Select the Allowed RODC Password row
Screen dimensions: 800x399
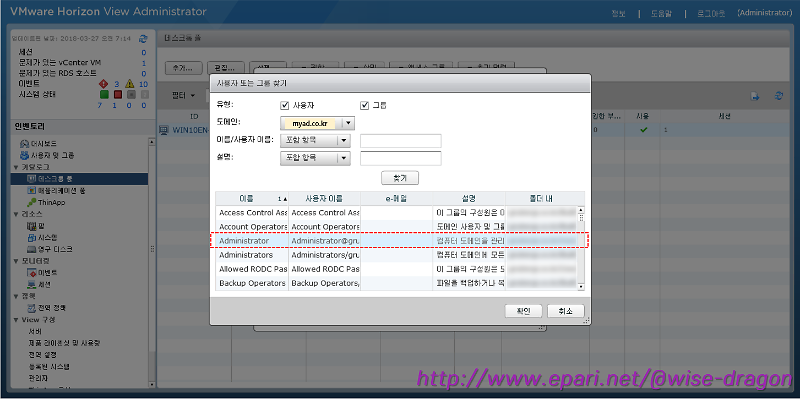pyautogui.click(x=396, y=269)
